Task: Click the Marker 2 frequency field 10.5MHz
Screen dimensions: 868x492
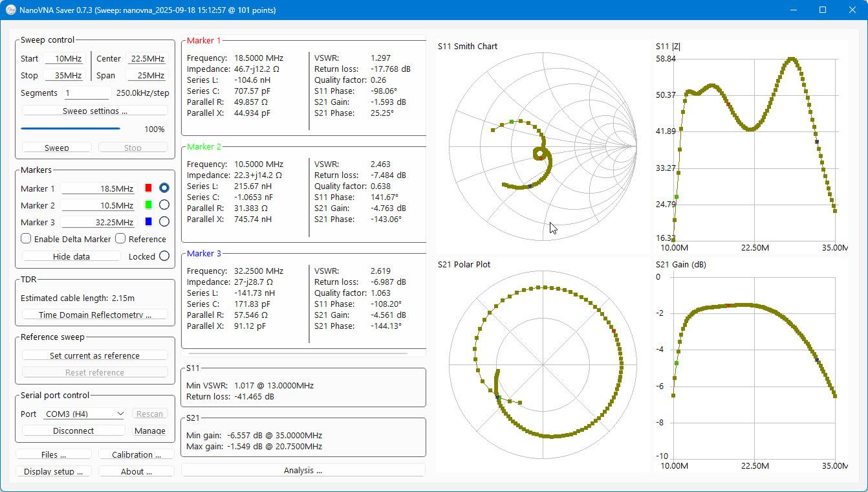Action: 98,205
